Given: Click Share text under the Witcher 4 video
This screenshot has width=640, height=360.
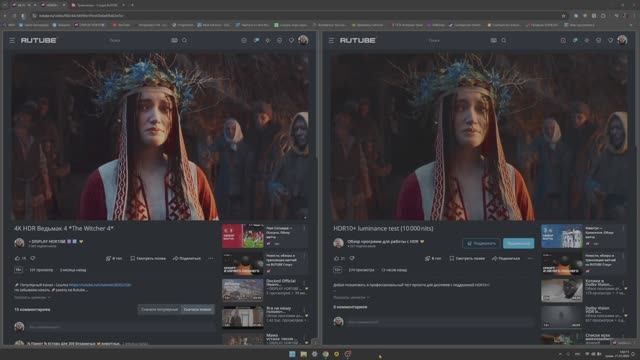Looking at the screenshot, I should [190, 258].
